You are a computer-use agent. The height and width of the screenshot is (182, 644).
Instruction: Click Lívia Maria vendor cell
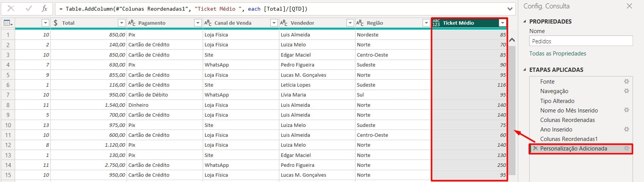point(317,95)
